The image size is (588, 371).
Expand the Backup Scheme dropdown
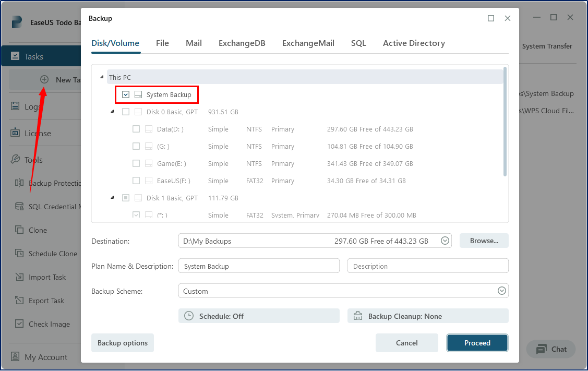point(502,291)
